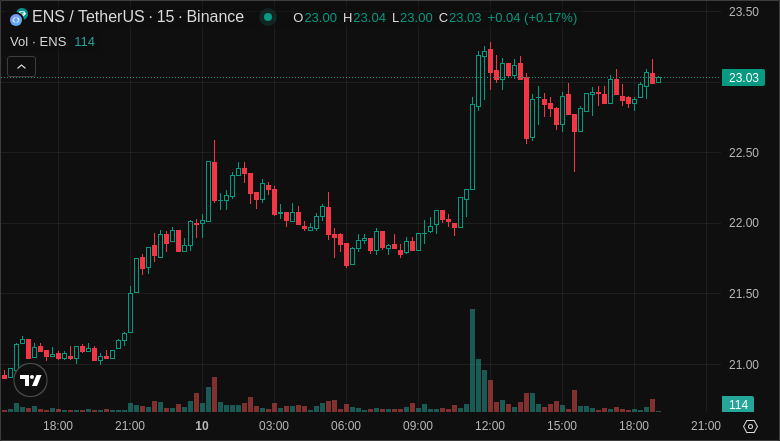This screenshot has height=441, width=780.
Task: Click the 22.50 price scale label
Action: pyautogui.click(x=744, y=153)
